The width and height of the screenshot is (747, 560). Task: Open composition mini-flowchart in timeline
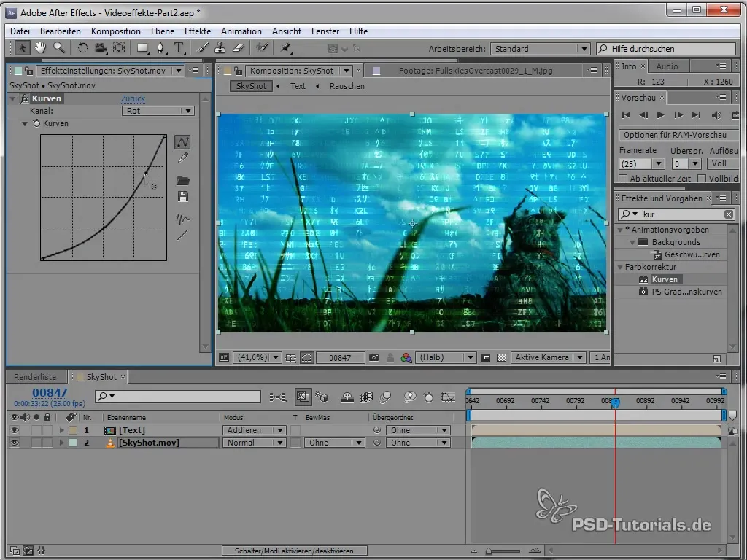[278, 397]
